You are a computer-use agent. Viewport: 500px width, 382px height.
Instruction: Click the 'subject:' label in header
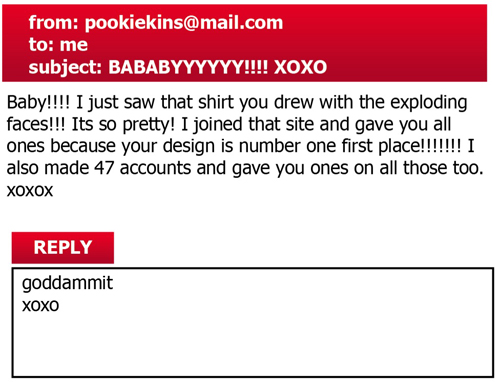point(65,68)
